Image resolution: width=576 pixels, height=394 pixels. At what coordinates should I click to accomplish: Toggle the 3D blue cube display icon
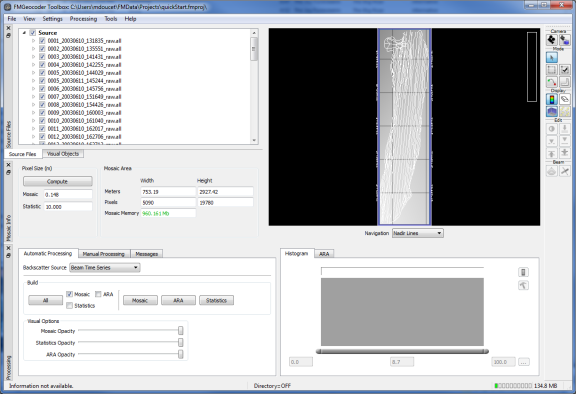[x=551, y=111]
